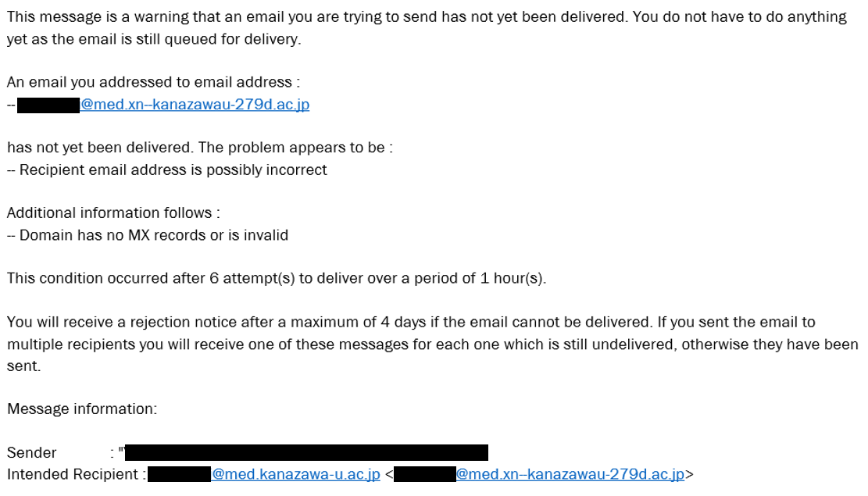
Task: Open the xn--kanazawau-279d link inside angle brackets
Action: coord(570,474)
